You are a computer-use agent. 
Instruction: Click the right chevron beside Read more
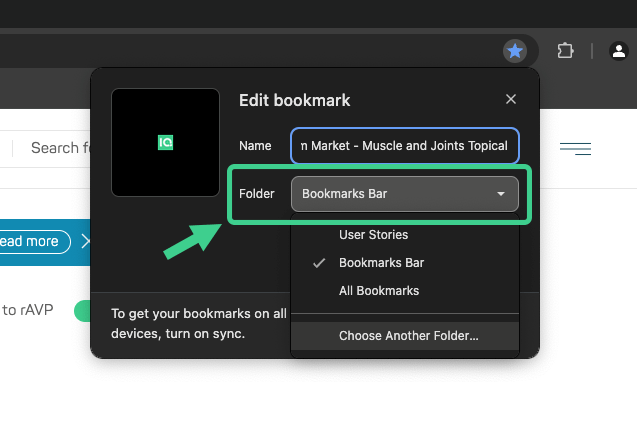point(84,241)
